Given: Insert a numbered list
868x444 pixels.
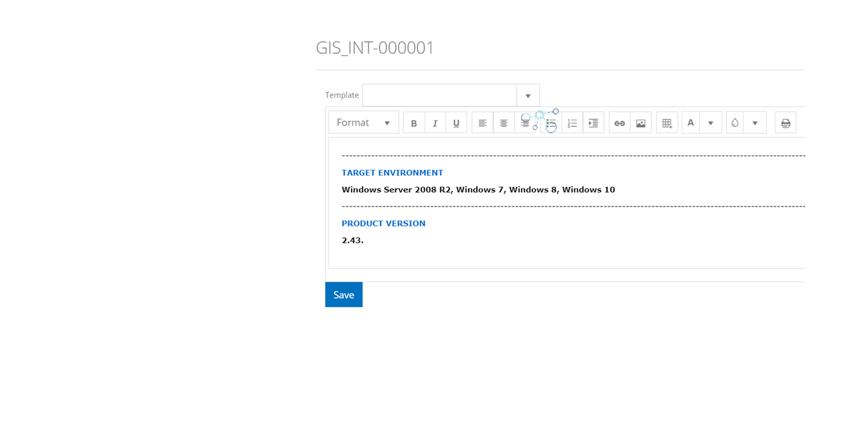Looking at the screenshot, I should 572,123.
